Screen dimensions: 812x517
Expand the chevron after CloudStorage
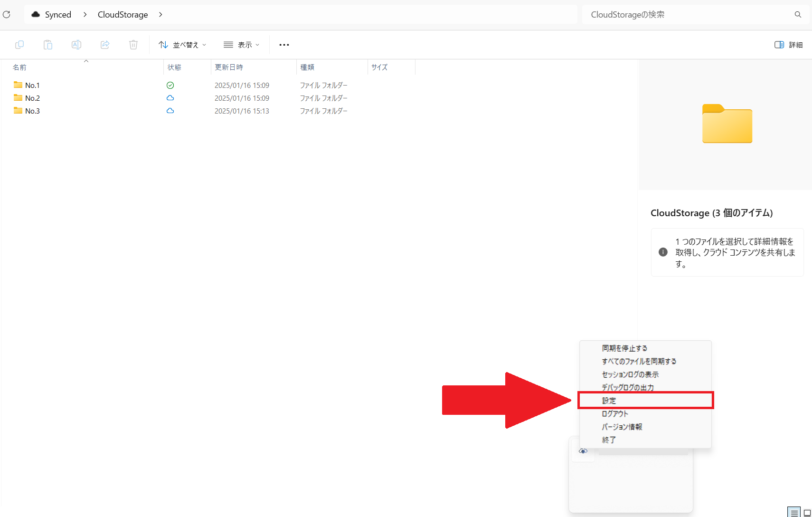161,15
